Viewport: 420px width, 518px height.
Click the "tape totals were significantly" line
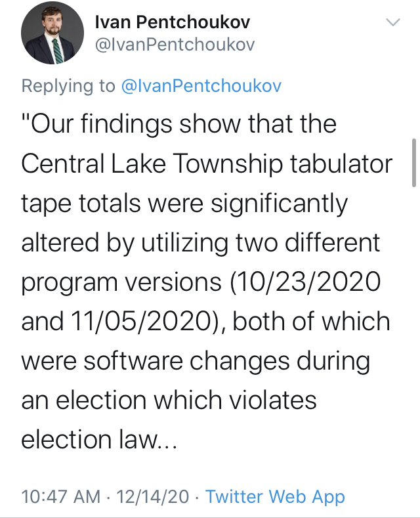(184, 203)
